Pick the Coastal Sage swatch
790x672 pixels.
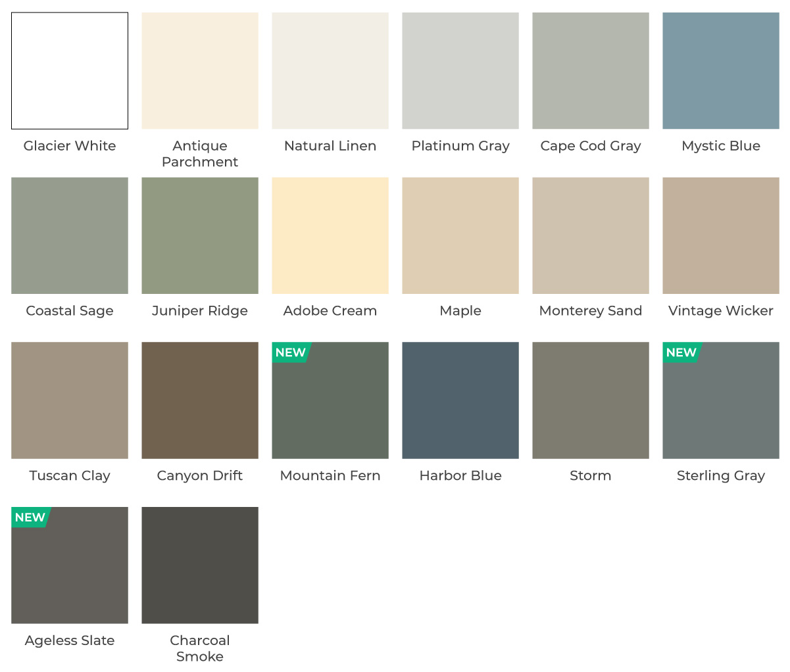[x=69, y=235]
